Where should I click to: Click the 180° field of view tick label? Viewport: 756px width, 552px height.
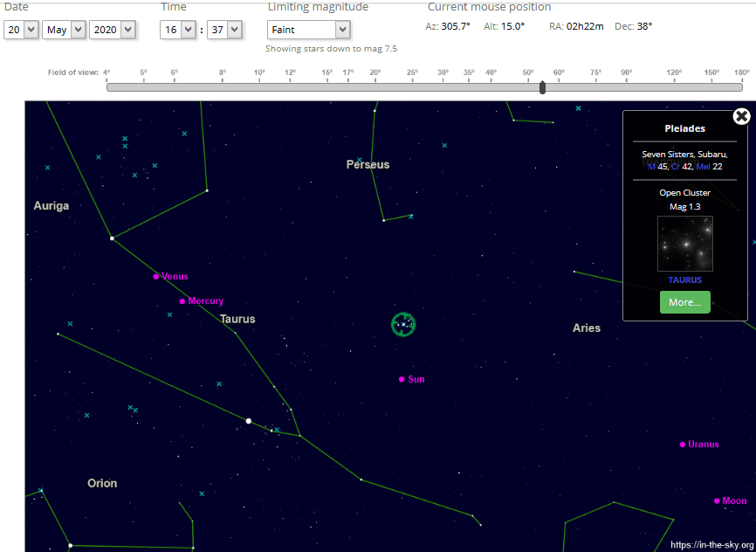tap(742, 72)
